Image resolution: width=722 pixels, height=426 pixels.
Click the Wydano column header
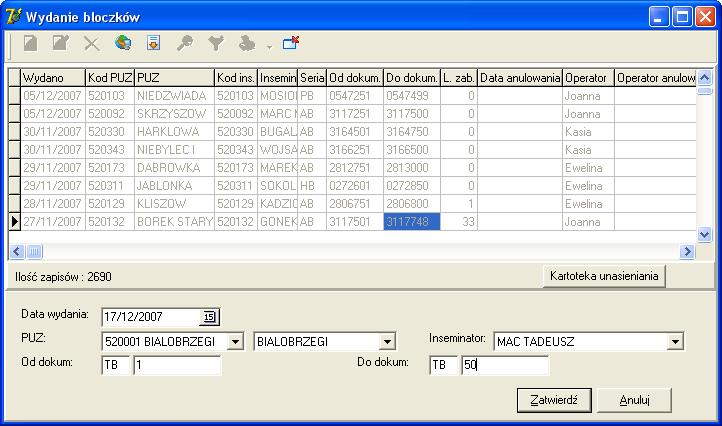[x=53, y=78]
